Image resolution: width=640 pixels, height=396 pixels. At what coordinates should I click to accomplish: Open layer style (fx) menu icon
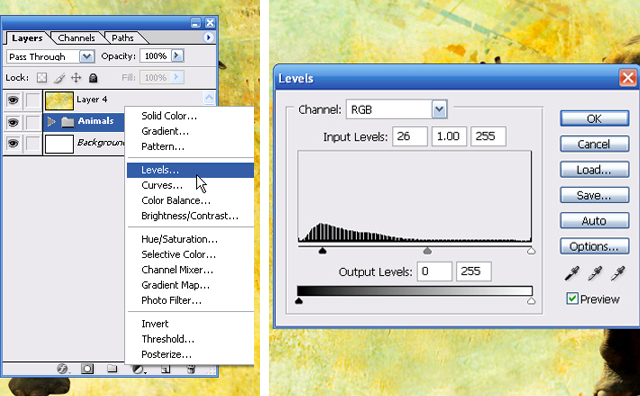click(62, 369)
